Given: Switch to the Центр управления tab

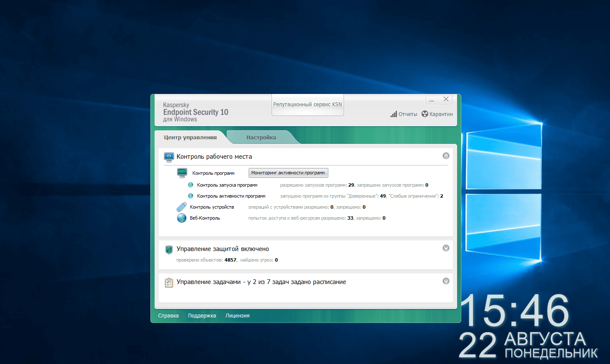Looking at the screenshot, I should point(190,137).
